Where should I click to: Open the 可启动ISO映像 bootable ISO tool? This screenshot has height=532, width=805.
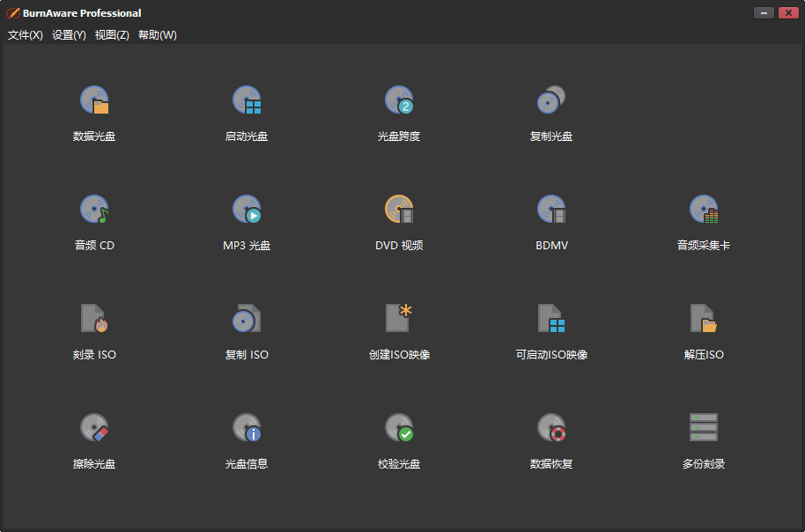click(x=551, y=319)
